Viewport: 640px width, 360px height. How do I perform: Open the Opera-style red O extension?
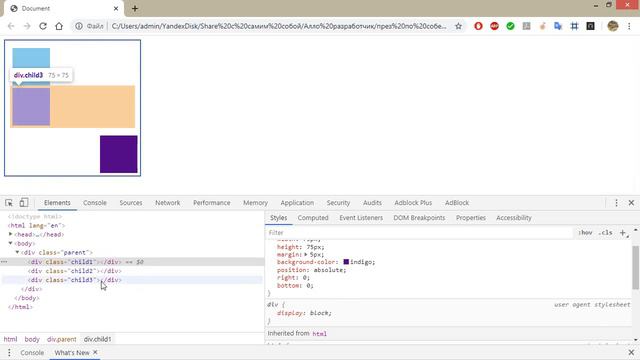pyautogui.click(x=478, y=26)
